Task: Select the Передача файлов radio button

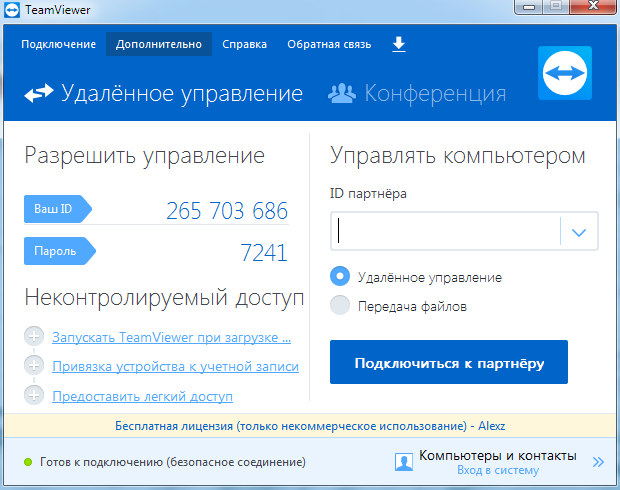Action: (340, 305)
